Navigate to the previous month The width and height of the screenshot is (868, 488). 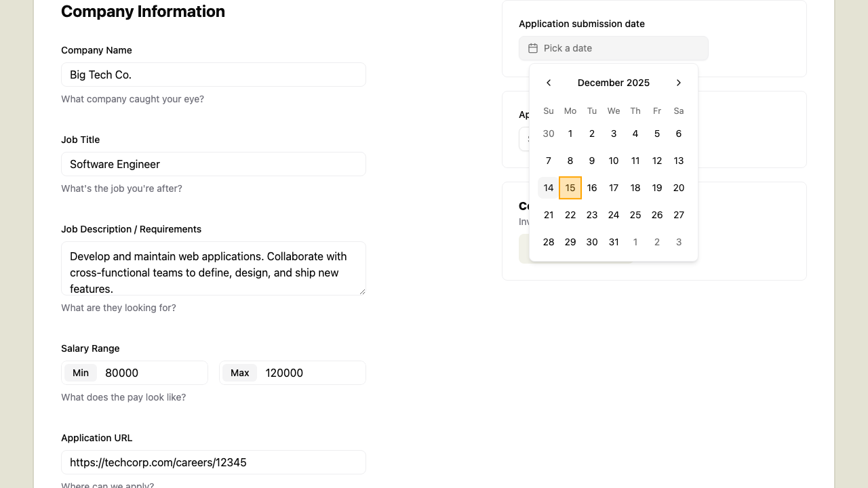tap(549, 83)
